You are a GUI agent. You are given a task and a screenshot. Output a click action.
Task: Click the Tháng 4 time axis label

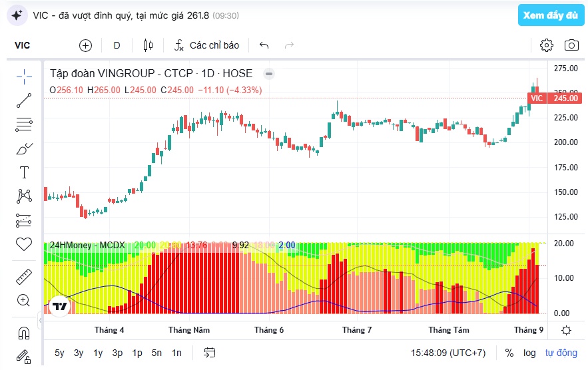(x=109, y=330)
